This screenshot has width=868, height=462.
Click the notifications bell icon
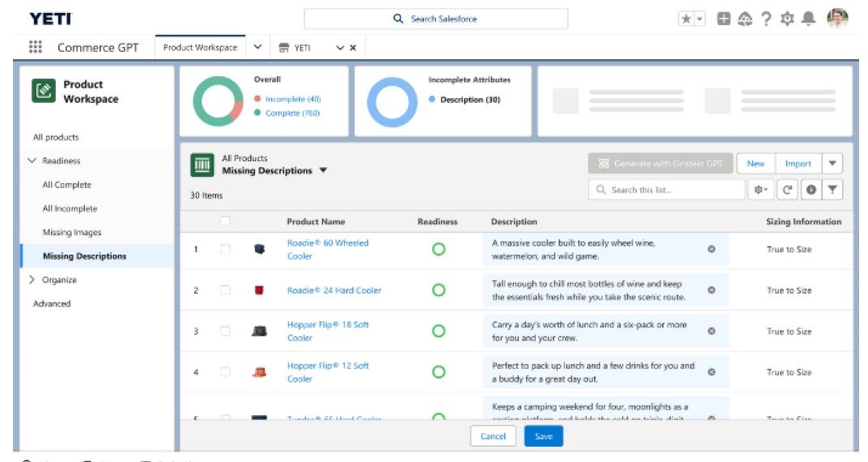807,19
